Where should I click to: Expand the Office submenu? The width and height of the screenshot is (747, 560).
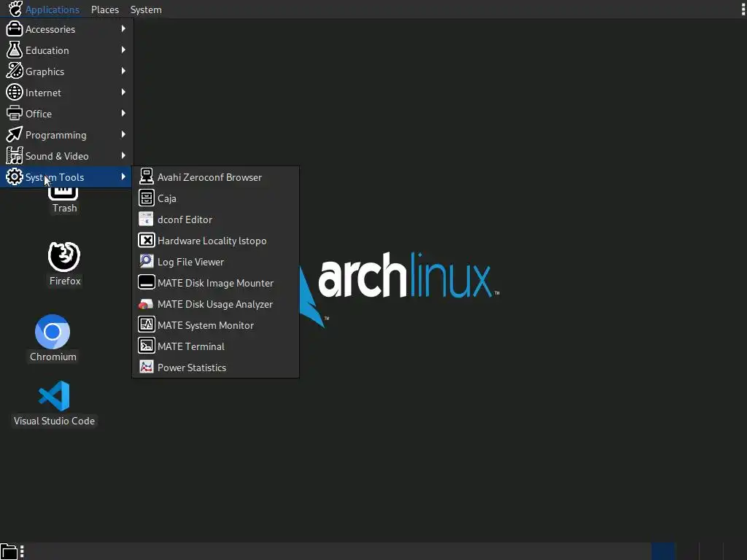click(x=66, y=113)
